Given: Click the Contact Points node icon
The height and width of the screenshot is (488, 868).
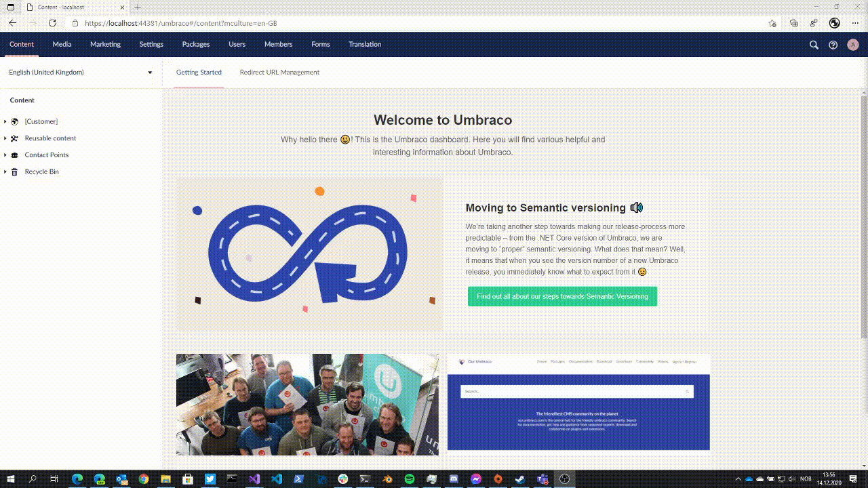Looking at the screenshot, I should (15, 155).
